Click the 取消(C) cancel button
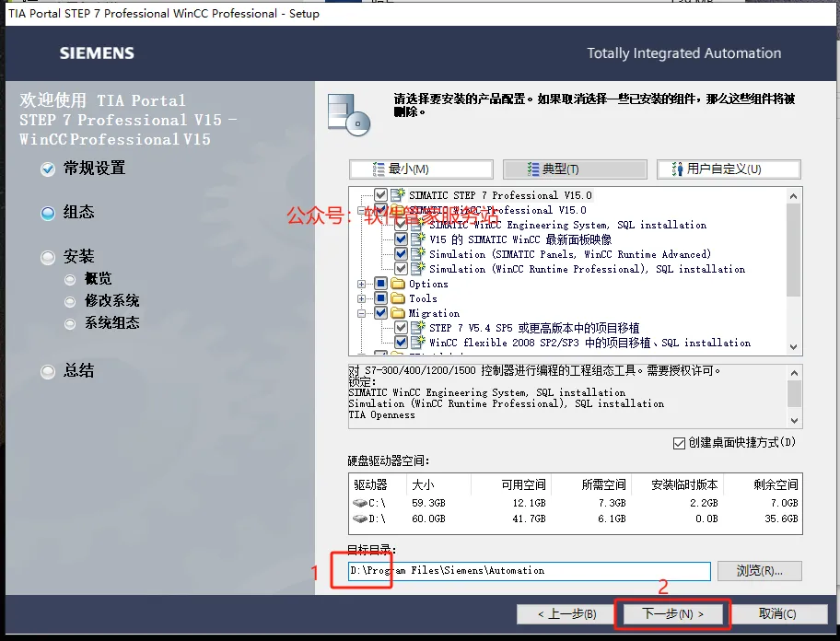840x641 pixels. pyautogui.click(x=777, y=613)
